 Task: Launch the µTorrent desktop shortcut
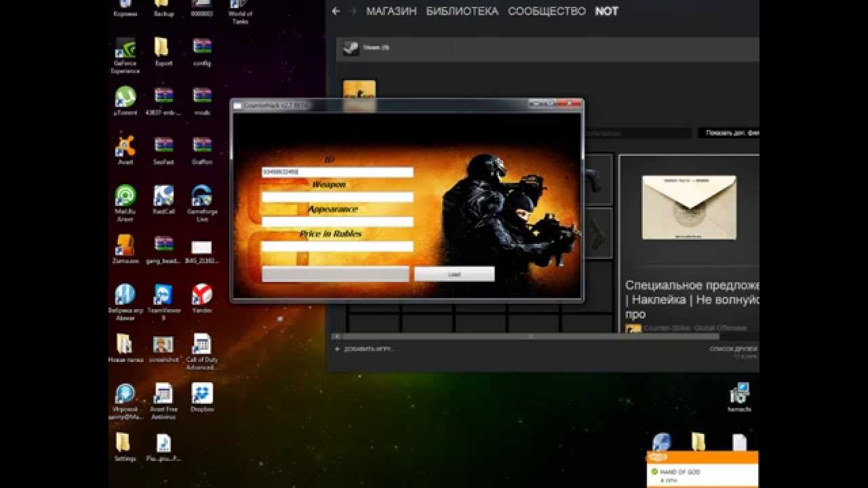(125, 101)
